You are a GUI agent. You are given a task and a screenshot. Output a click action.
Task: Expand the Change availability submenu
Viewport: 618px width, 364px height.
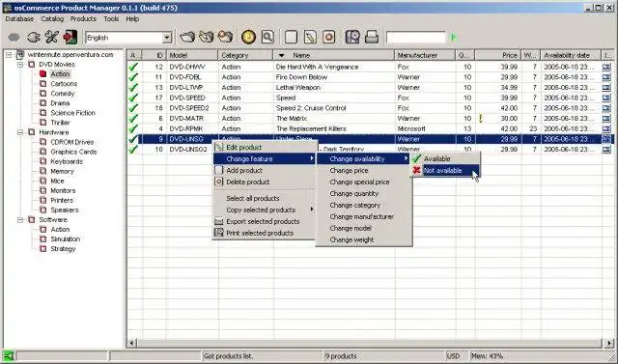(x=364, y=158)
